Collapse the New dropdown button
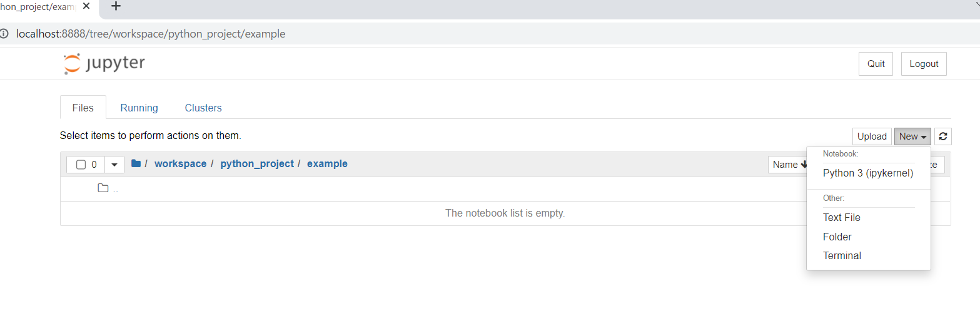This screenshot has height=318, width=980. 912,136
